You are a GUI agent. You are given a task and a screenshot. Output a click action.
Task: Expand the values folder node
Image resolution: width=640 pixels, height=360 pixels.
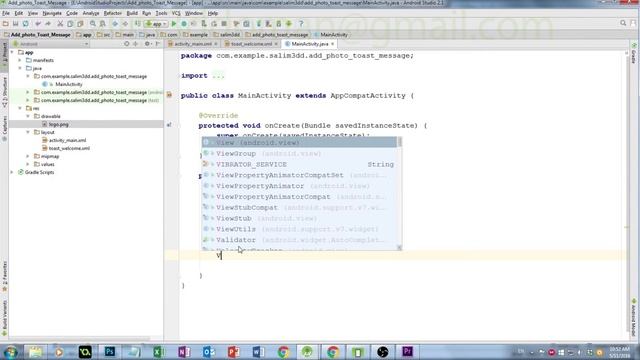click(28, 164)
